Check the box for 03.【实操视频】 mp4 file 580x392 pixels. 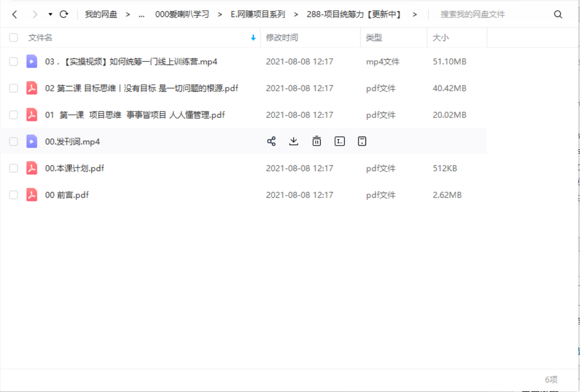13,61
